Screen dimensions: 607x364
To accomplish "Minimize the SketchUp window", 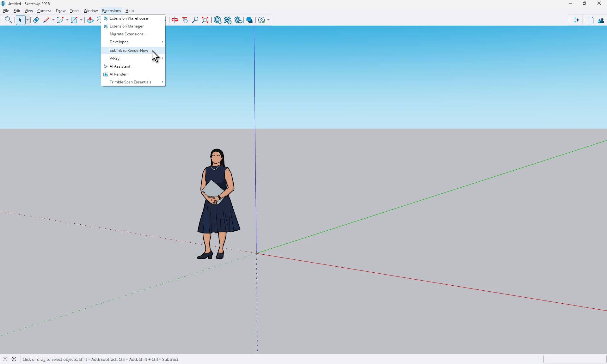I will (x=571, y=3).
